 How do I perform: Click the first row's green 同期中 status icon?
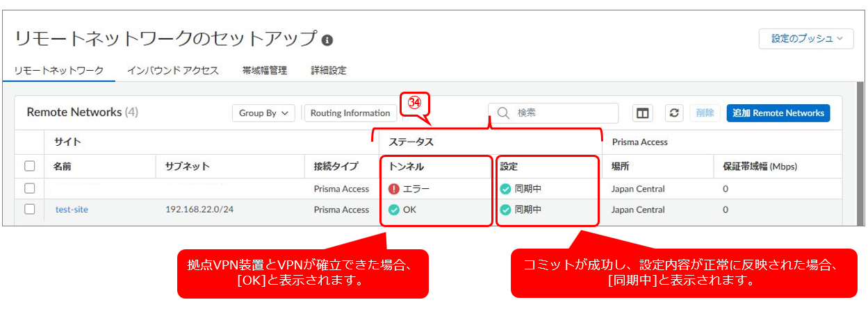coord(505,189)
